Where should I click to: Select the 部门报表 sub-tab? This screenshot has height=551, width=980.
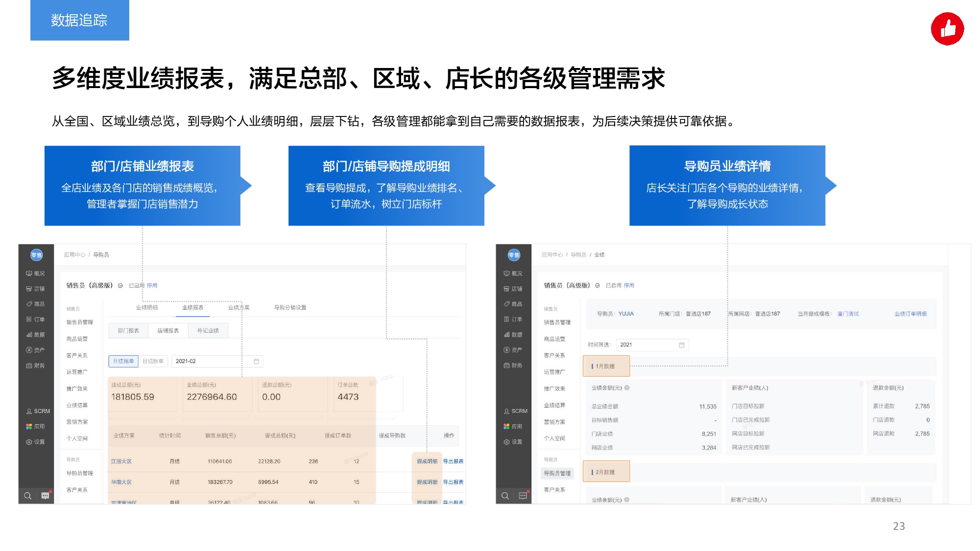pyautogui.click(x=128, y=331)
